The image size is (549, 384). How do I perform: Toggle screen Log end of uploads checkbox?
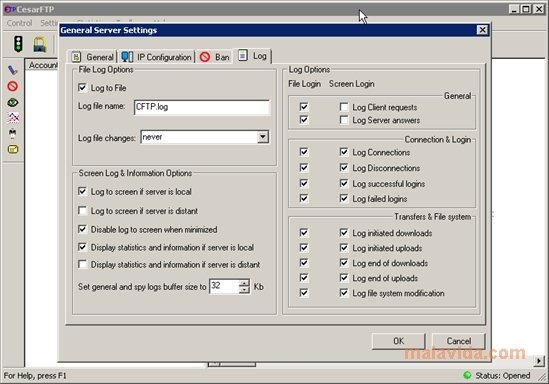344,278
